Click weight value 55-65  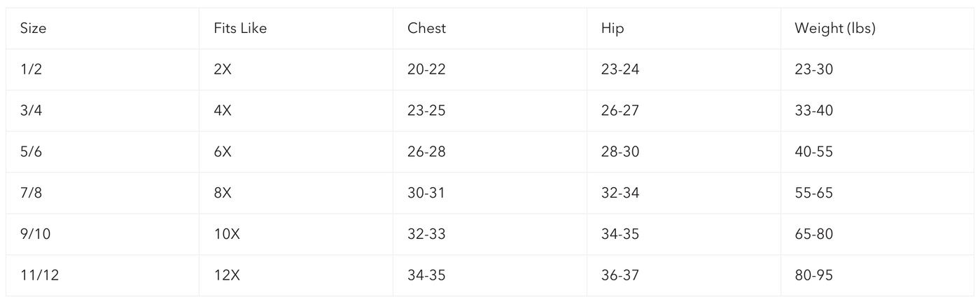[x=813, y=193]
